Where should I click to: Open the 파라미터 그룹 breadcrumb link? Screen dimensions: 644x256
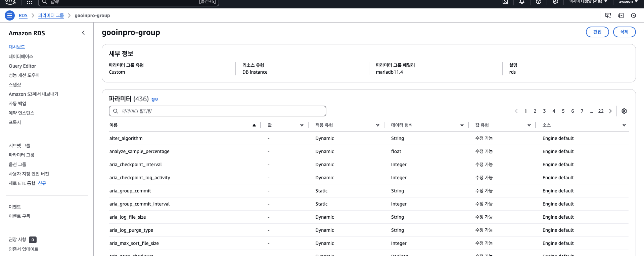coord(51,15)
